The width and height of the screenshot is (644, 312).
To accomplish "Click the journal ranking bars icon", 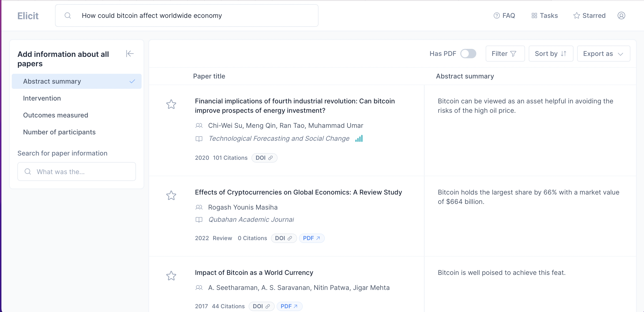I will coord(359,138).
